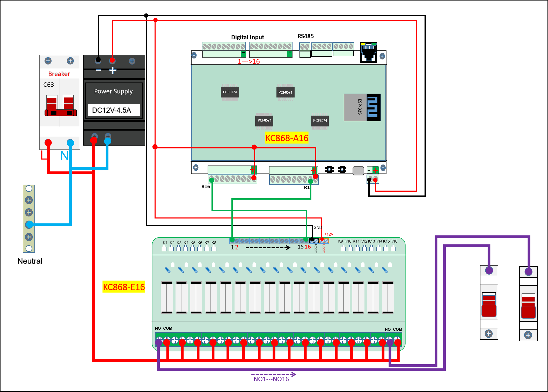The image size is (548, 392).
Task: Click the KC868-A16 yellow label
Action: [x=287, y=138]
